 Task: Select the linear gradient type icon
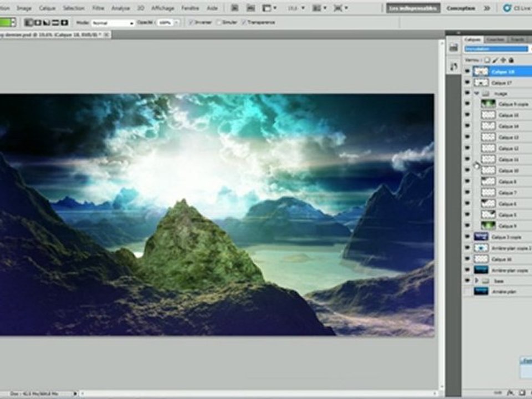(x=28, y=23)
